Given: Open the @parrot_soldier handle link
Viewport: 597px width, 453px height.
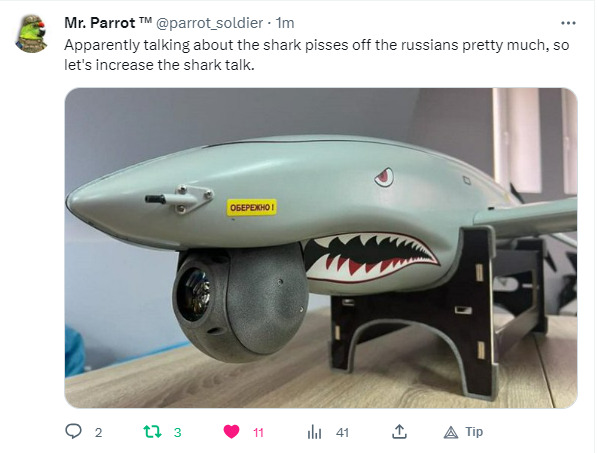Looking at the screenshot, I should point(209,23).
